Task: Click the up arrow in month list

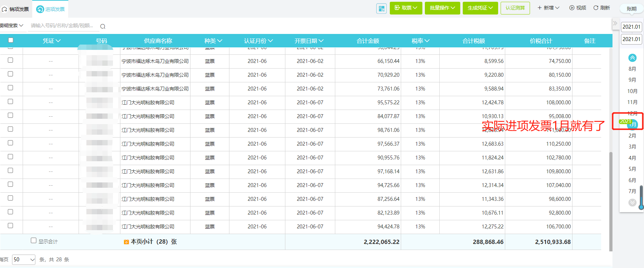Action: point(632,58)
